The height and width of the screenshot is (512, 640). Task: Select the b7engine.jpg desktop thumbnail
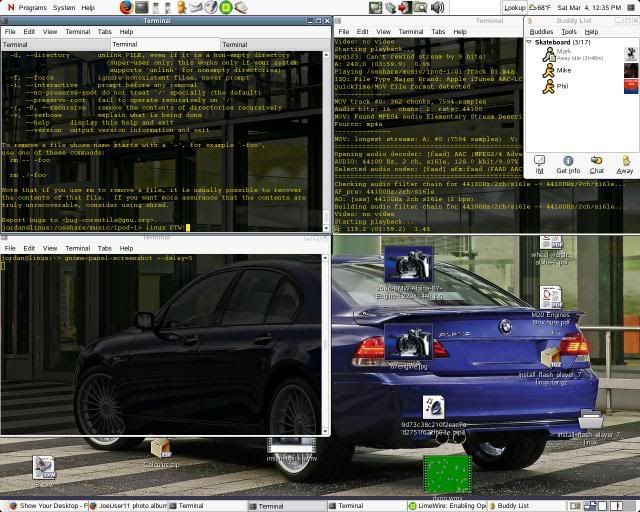tap(409, 347)
